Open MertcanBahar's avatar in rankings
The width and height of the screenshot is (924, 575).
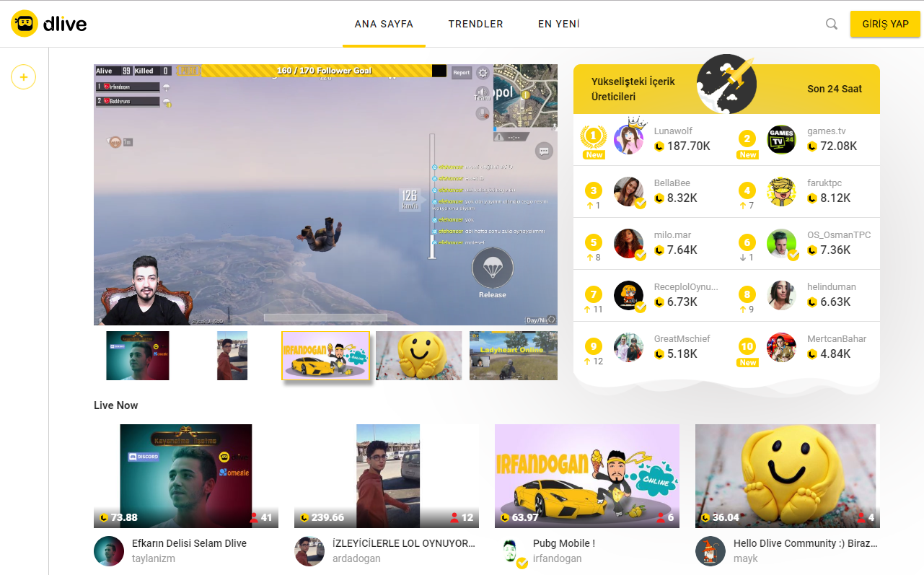pos(781,348)
